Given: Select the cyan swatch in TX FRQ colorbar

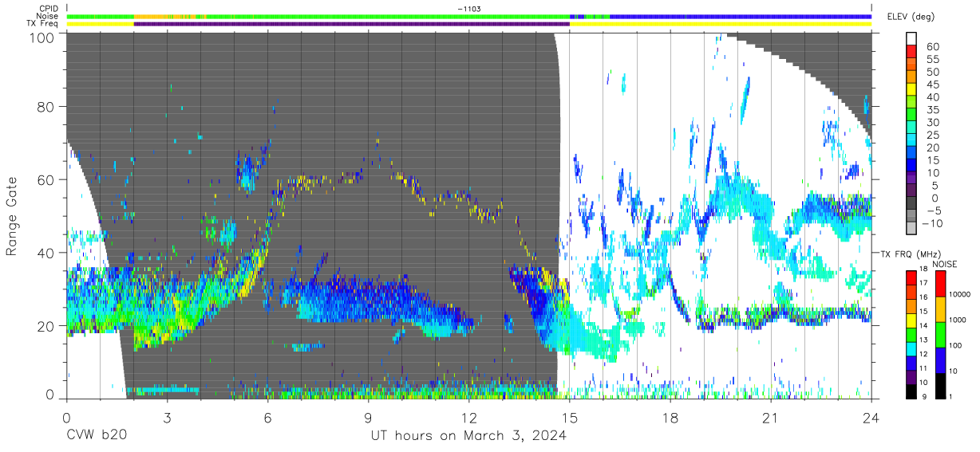Looking at the screenshot, I should coord(911,348).
